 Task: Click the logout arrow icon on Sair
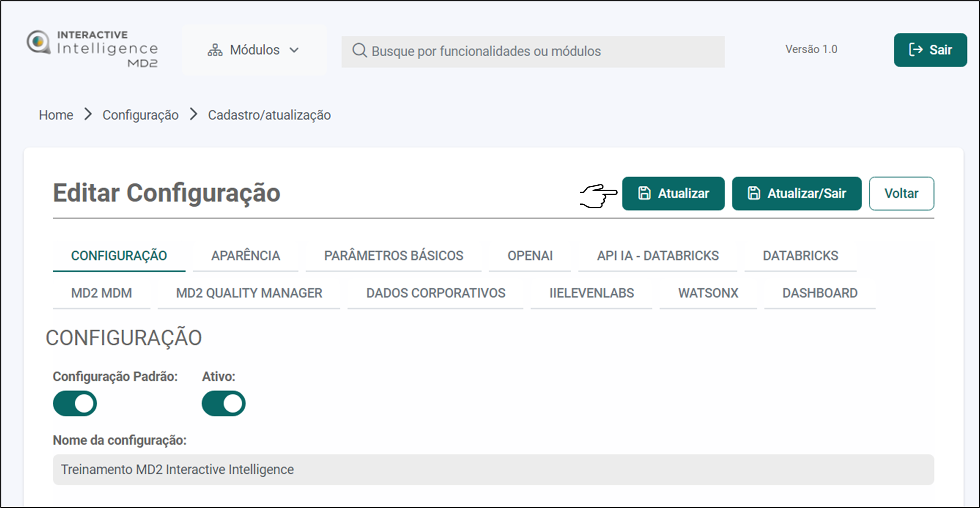point(915,50)
